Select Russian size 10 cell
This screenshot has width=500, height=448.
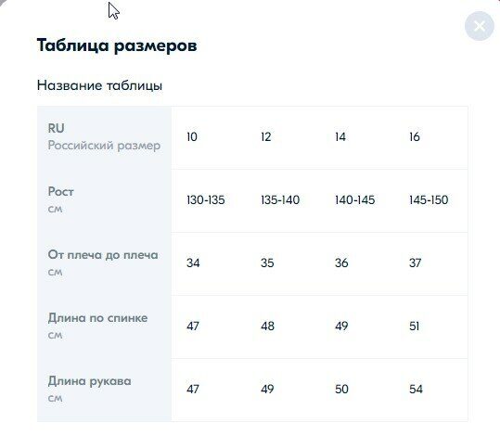[192, 136]
